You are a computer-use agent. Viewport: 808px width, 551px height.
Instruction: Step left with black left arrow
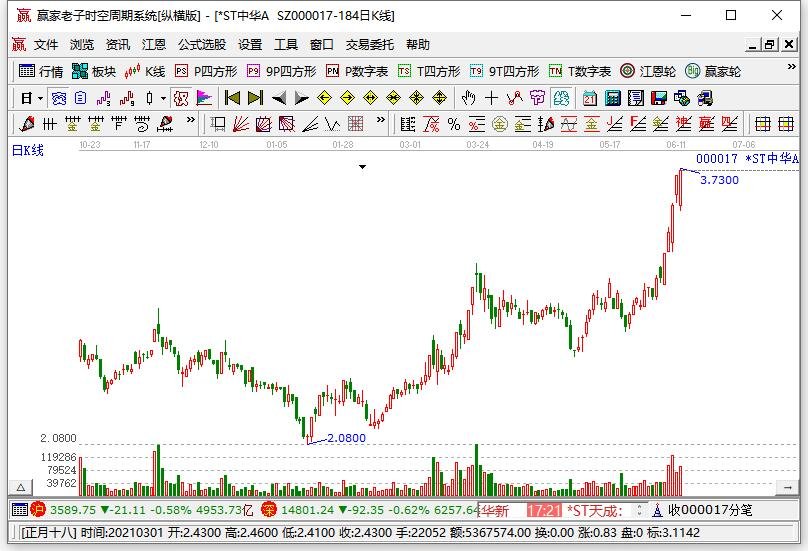(279, 98)
